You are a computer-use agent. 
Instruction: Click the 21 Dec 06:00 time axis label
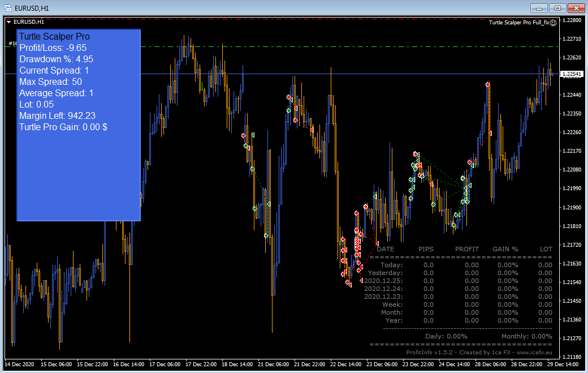274,365
